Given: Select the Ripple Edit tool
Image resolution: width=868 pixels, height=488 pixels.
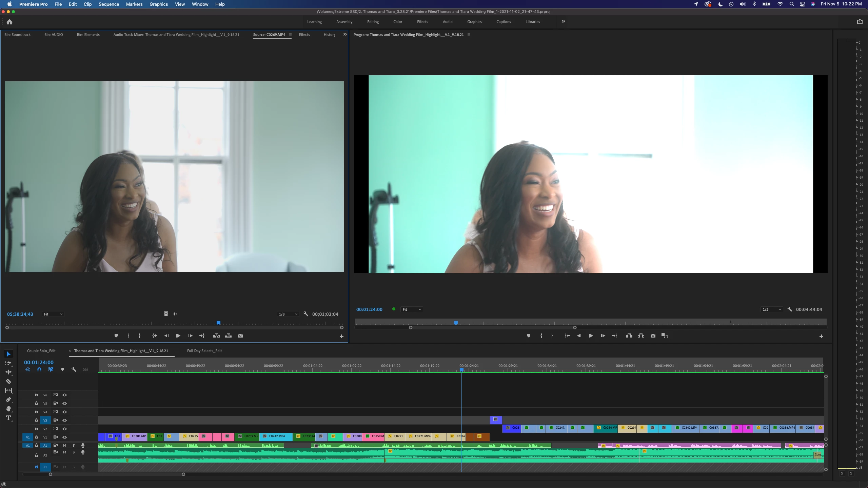Looking at the screenshot, I should point(8,372).
